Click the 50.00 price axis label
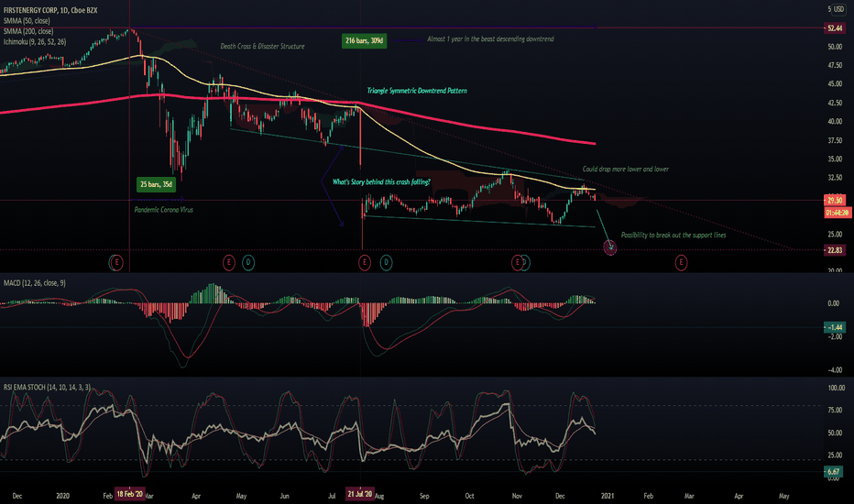854x504 pixels. coord(835,47)
